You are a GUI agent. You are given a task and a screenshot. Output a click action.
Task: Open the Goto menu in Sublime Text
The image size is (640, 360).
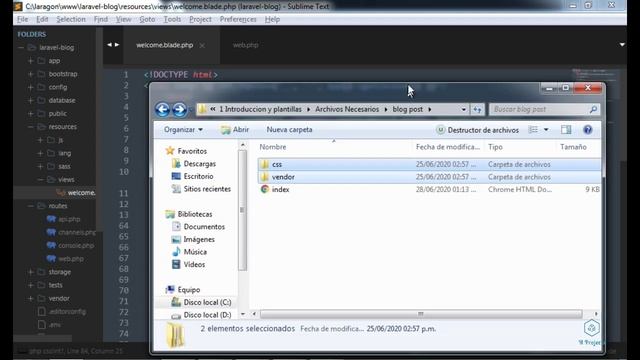point(147,19)
